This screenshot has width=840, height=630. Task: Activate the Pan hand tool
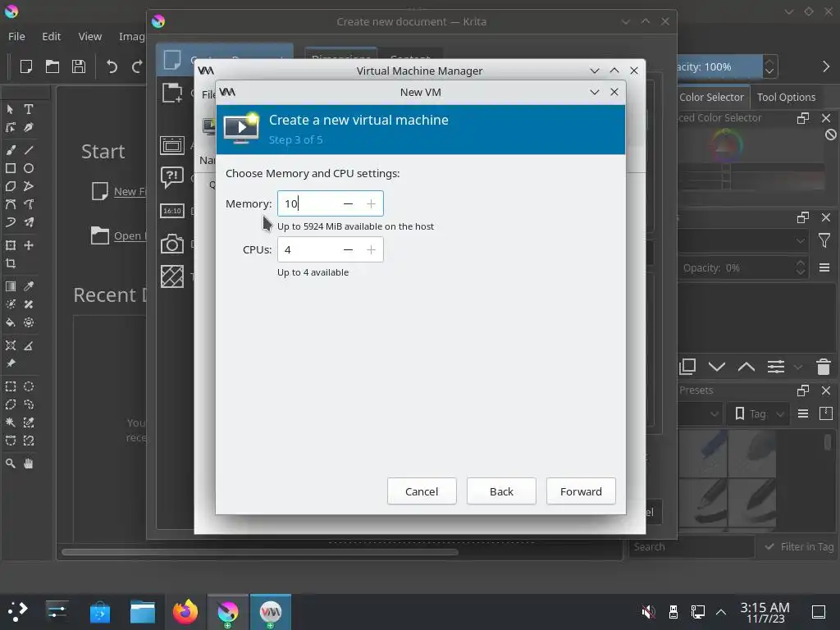pos(29,463)
